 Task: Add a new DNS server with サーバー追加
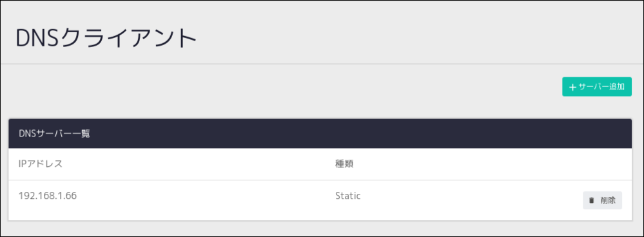pos(597,87)
